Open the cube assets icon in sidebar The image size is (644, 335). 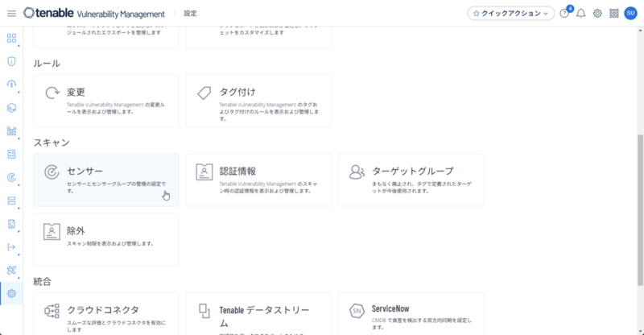11,108
